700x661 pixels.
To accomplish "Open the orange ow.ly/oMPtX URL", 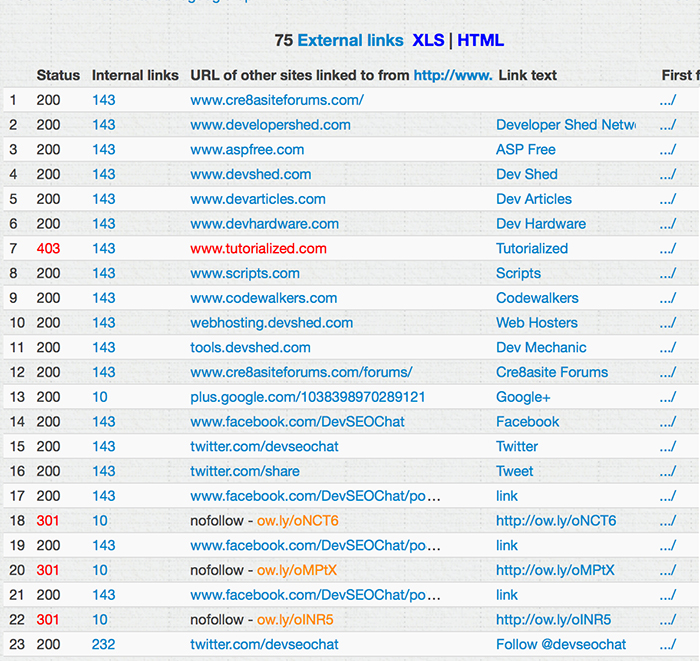I will pyautogui.click(x=297, y=570).
